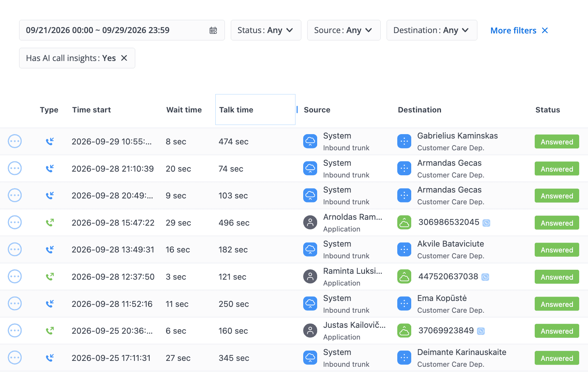
Task: Remove the Has AI call insights filter
Action: coord(124,58)
